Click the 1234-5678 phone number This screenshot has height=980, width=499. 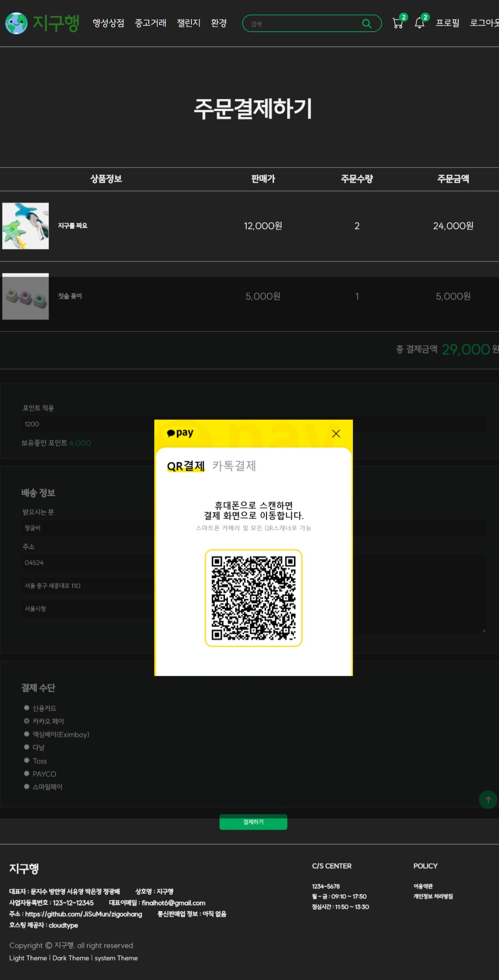pyautogui.click(x=326, y=886)
